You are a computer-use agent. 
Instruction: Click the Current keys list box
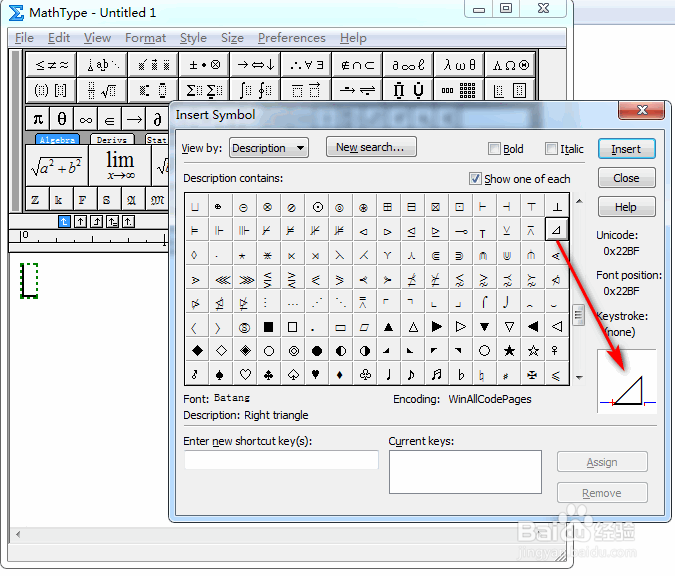(x=465, y=472)
